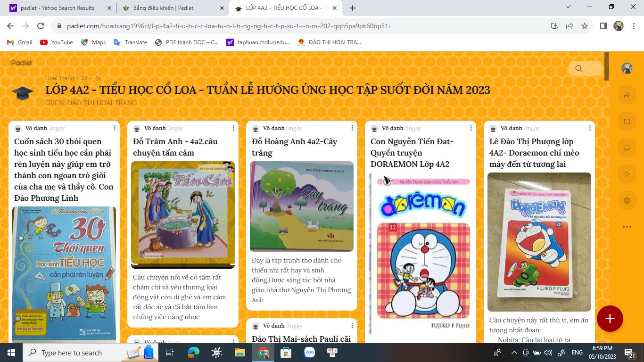Viewport: 644px width, 362px height.
Task: Open a new browser tab
Action: coord(353,8)
